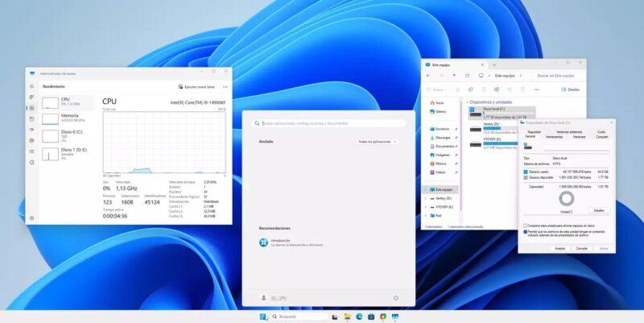Select the Ventoy (D:) drive
The image size is (644, 323).
[x=493, y=128]
